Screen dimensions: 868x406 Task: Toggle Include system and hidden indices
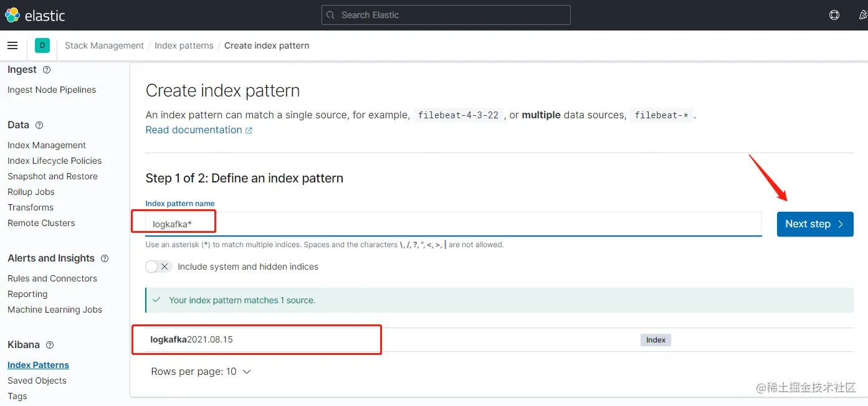[158, 267]
